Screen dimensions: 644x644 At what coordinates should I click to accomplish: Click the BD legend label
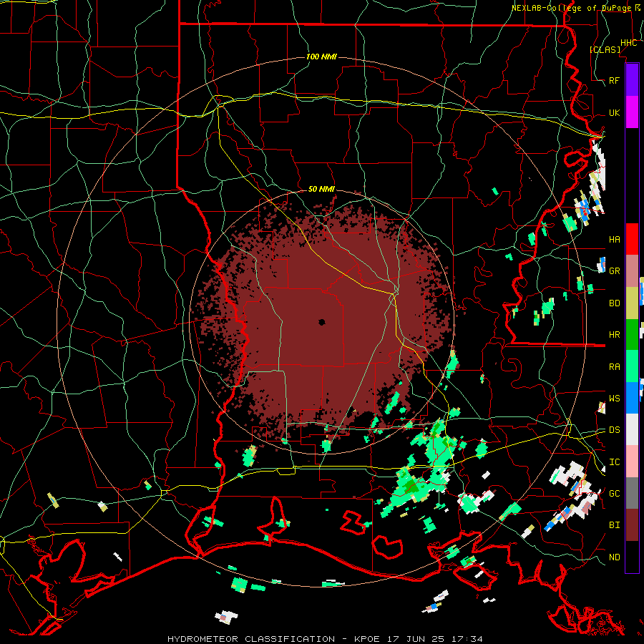pyautogui.click(x=615, y=303)
